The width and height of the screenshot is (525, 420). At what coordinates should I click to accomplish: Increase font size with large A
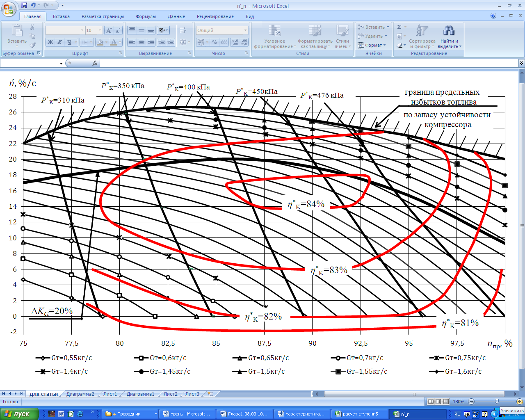(x=109, y=30)
